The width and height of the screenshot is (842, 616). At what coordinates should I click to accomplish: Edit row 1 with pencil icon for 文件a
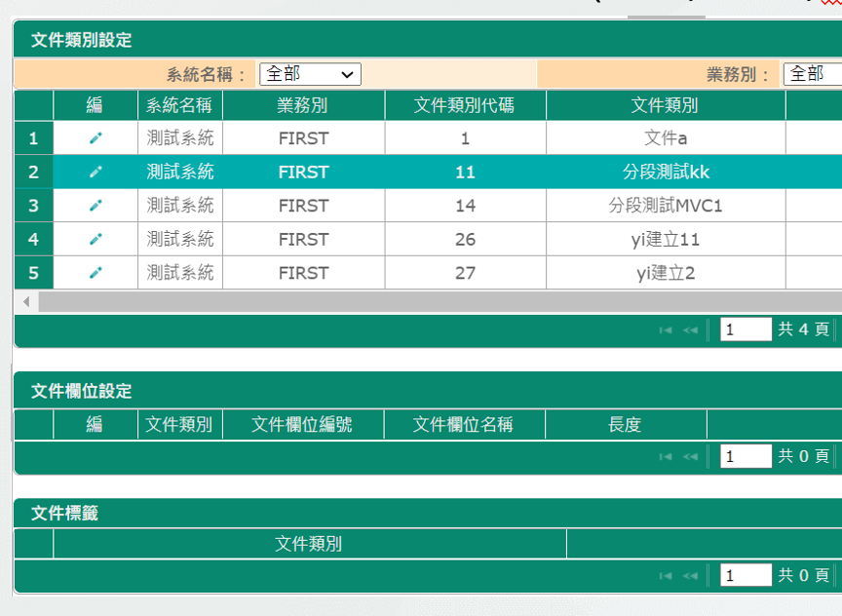[96, 138]
